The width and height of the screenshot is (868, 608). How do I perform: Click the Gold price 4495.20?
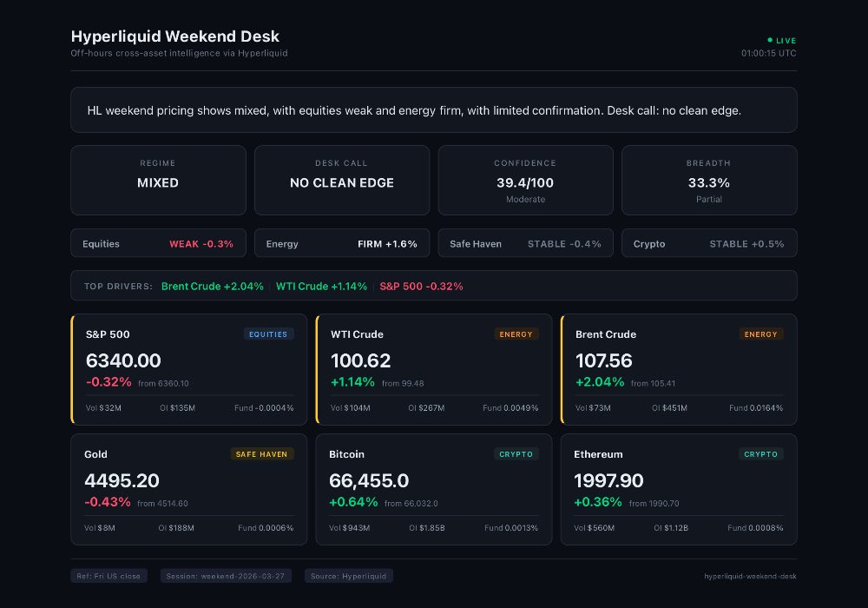coord(122,480)
